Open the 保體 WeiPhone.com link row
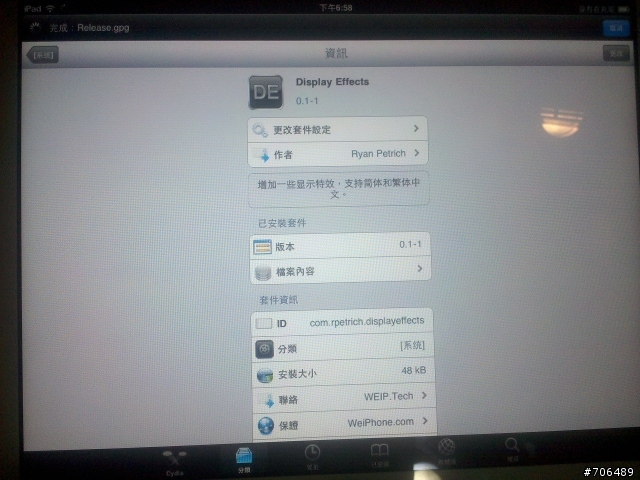Screen dimensions: 640x480 tap(345, 424)
